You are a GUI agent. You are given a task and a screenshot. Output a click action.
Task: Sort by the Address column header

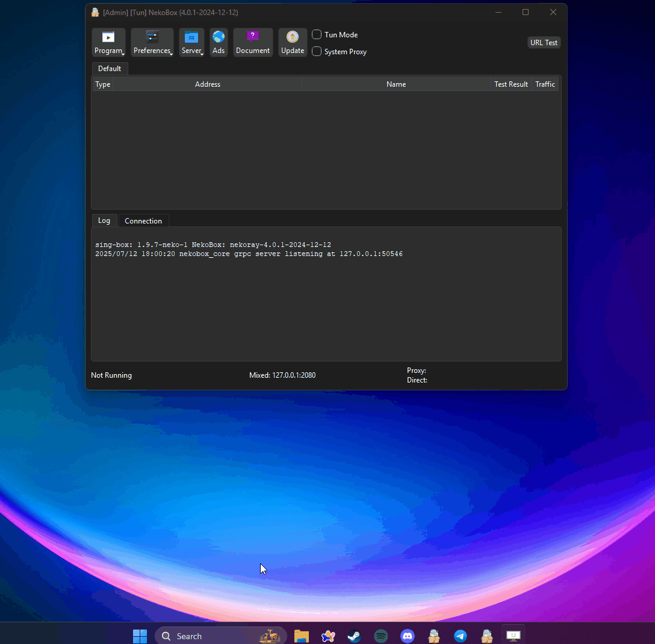[x=208, y=84]
